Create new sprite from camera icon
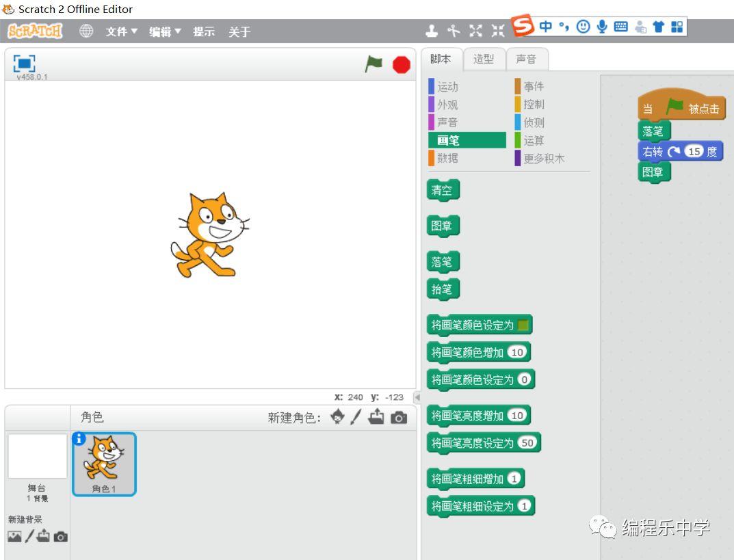The width and height of the screenshot is (734, 560). [x=399, y=417]
